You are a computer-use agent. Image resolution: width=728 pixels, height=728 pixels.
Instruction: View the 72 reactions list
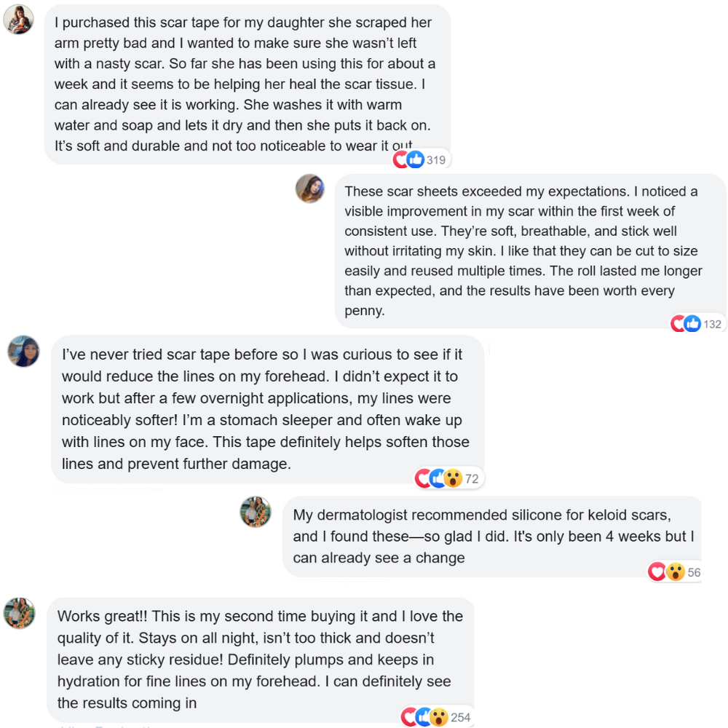pyautogui.click(x=472, y=478)
